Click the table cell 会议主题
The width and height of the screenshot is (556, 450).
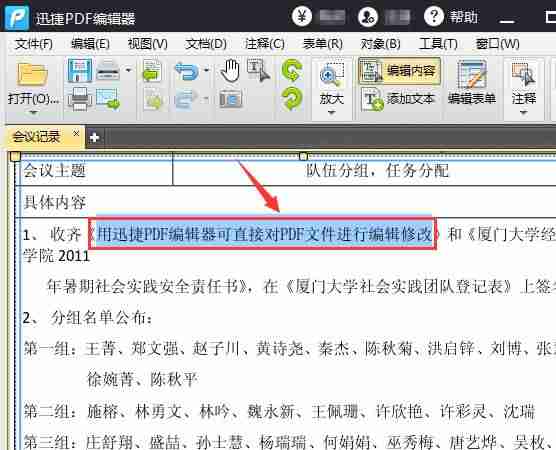click(x=55, y=171)
